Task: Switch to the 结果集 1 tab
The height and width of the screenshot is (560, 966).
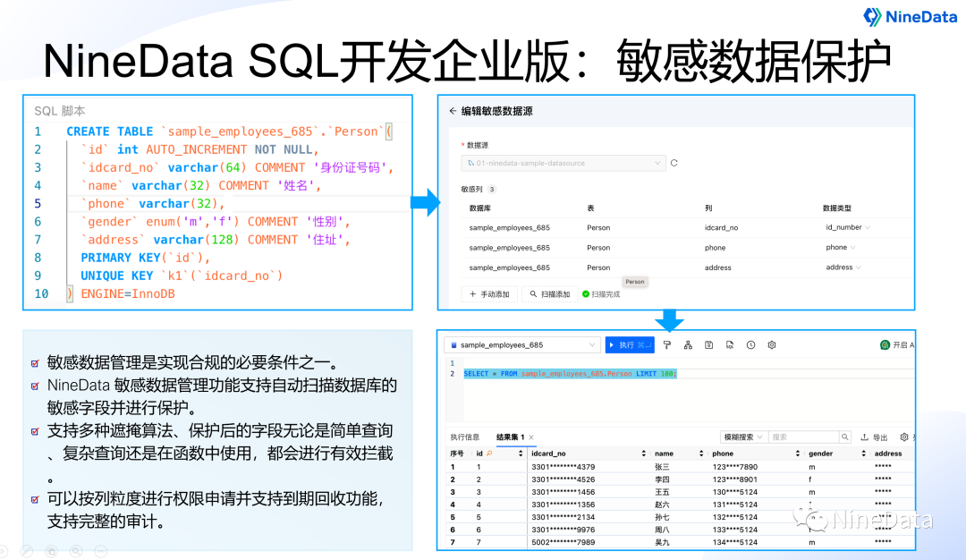Action: tap(510, 437)
